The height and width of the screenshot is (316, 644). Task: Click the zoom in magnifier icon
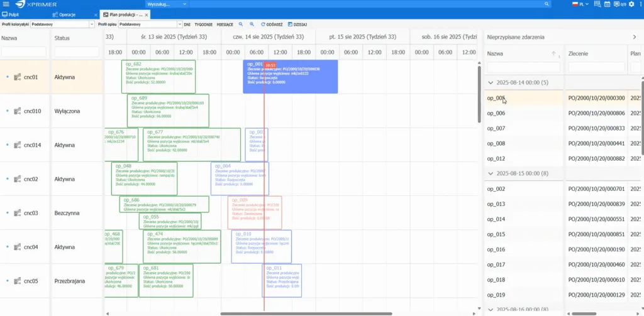[241, 24]
